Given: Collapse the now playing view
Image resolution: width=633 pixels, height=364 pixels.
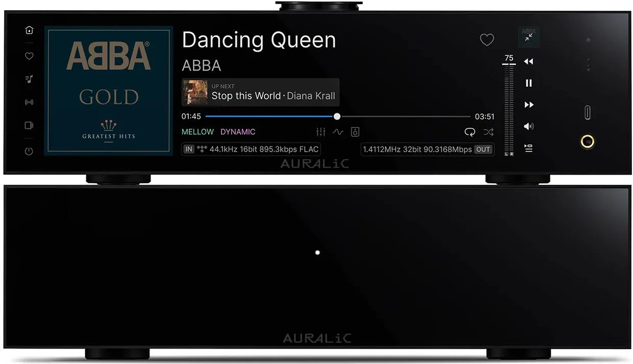Looking at the screenshot, I should (x=529, y=36).
